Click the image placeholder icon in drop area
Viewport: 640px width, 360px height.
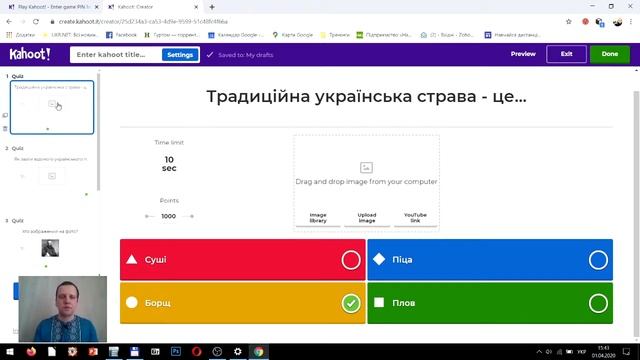[x=366, y=167]
